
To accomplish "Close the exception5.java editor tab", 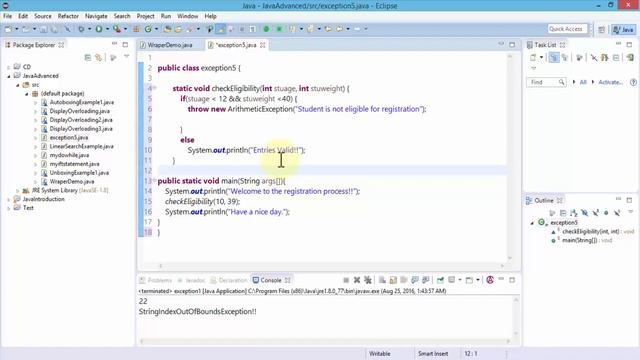I will click(262, 45).
